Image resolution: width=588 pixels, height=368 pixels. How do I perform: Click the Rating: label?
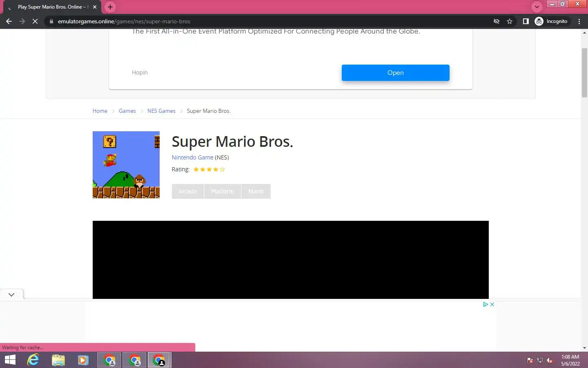[x=180, y=169]
